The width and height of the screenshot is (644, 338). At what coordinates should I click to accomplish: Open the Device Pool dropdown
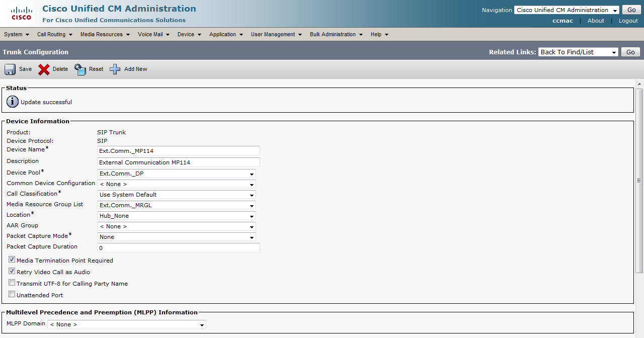coord(177,174)
